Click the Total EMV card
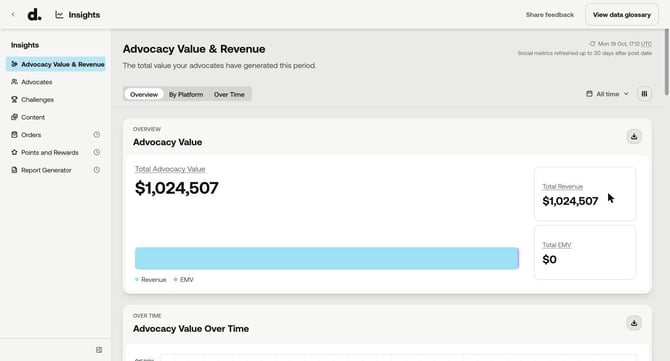 585,252
